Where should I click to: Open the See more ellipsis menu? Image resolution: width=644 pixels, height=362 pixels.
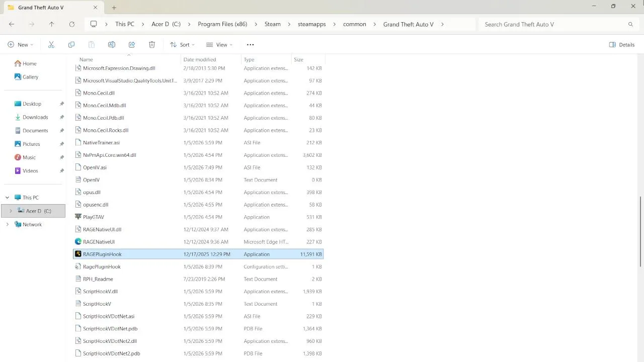coord(250,45)
